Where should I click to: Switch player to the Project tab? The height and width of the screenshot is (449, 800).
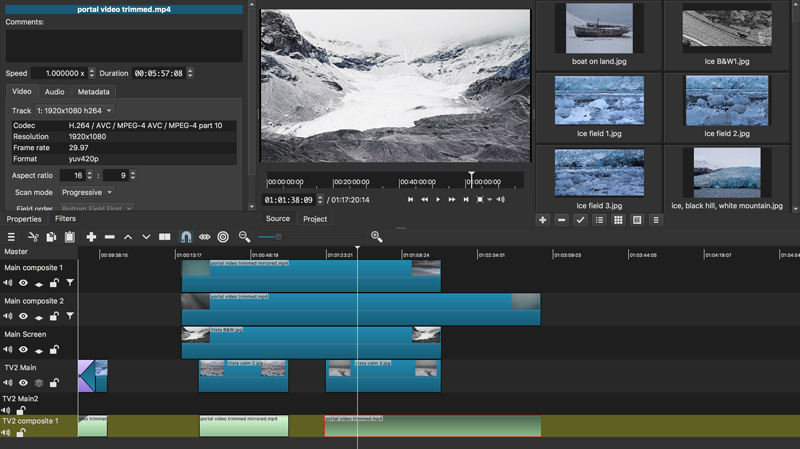click(315, 219)
